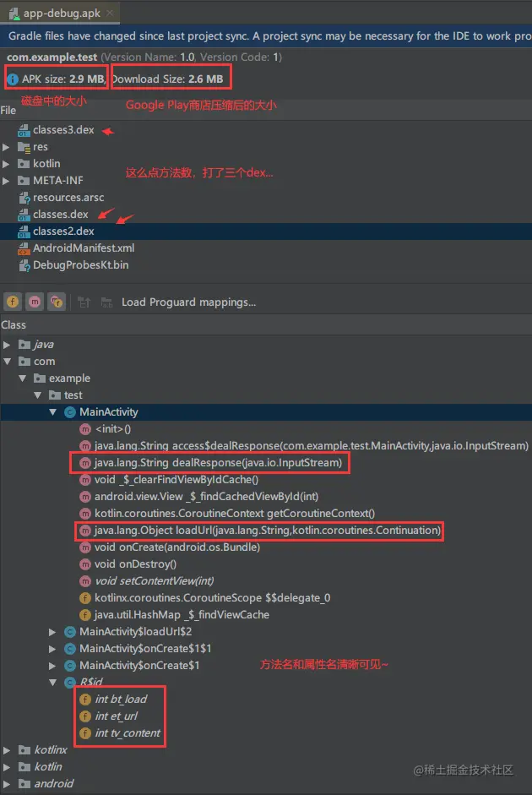The width and height of the screenshot is (532, 795).
Task: Select access$dealResponse method row
Action: click(x=311, y=446)
